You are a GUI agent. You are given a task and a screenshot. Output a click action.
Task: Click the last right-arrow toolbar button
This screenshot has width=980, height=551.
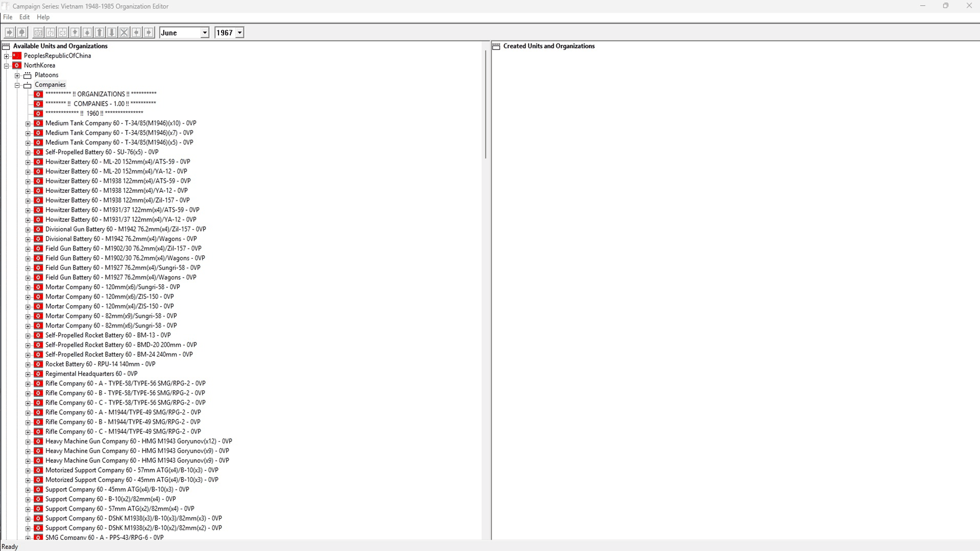pyautogui.click(x=149, y=33)
